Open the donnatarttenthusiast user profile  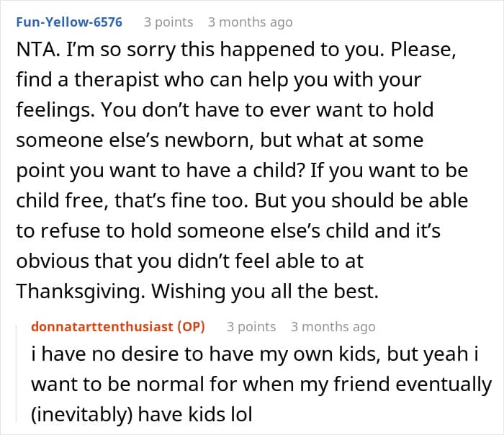pos(102,327)
